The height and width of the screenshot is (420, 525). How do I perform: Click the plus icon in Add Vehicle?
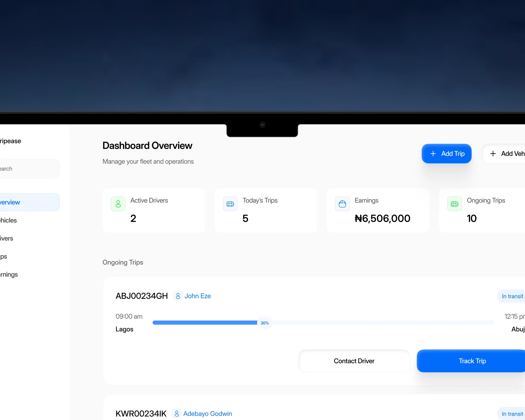tap(493, 154)
